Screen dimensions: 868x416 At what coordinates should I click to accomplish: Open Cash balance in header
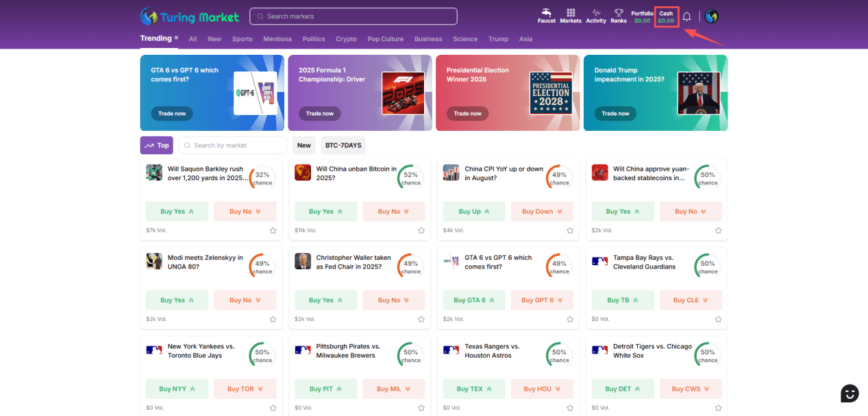pyautogui.click(x=666, y=16)
